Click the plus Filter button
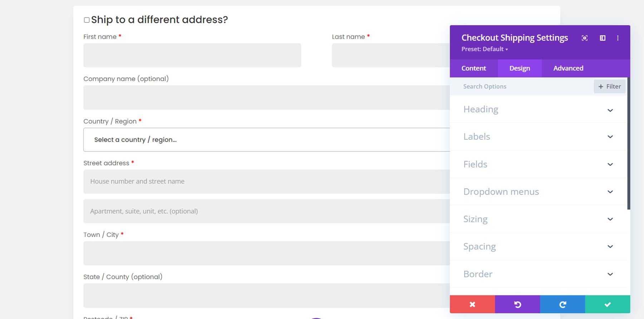The width and height of the screenshot is (644, 319). [609, 86]
